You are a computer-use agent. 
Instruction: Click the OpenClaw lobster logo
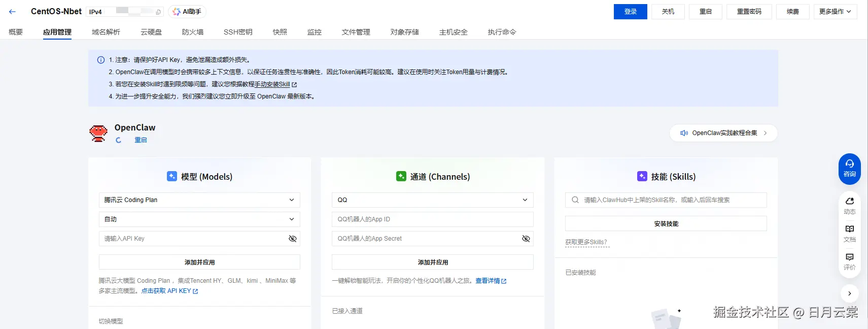click(x=98, y=133)
